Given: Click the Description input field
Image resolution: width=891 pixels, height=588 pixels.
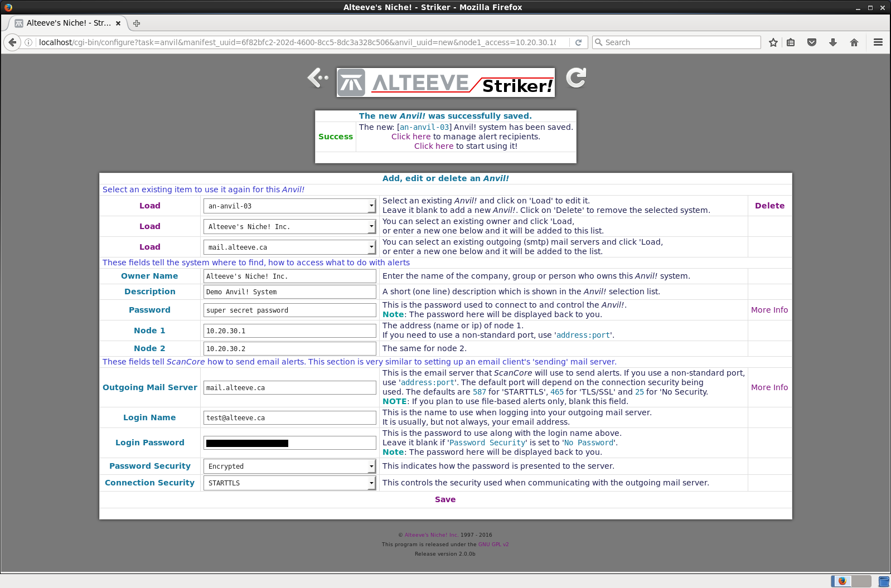Looking at the screenshot, I should (290, 292).
